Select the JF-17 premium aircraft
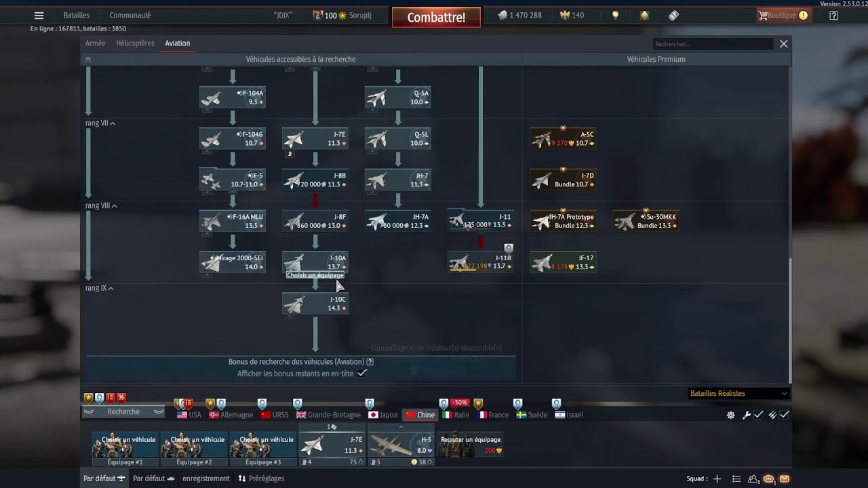 [564, 262]
